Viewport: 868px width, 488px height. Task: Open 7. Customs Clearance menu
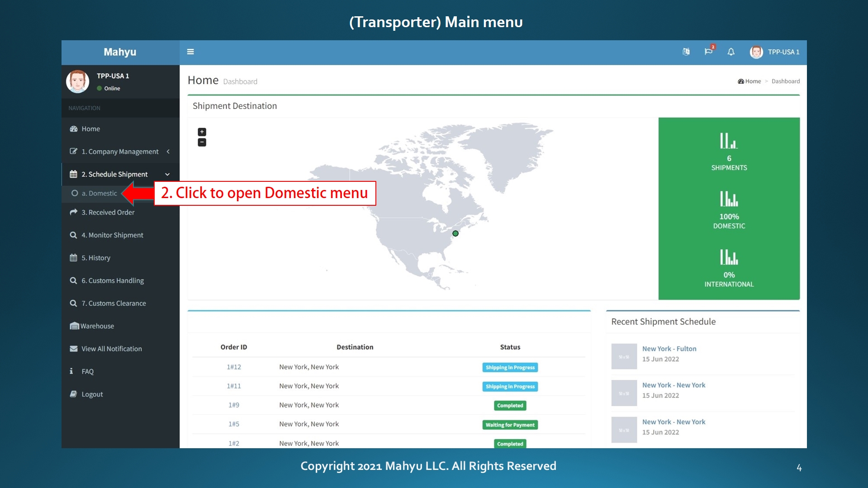(120, 303)
